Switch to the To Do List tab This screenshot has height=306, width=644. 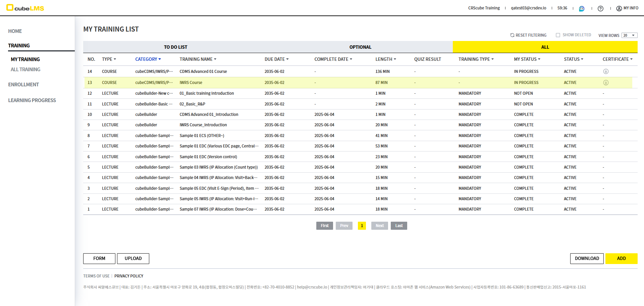click(175, 47)
